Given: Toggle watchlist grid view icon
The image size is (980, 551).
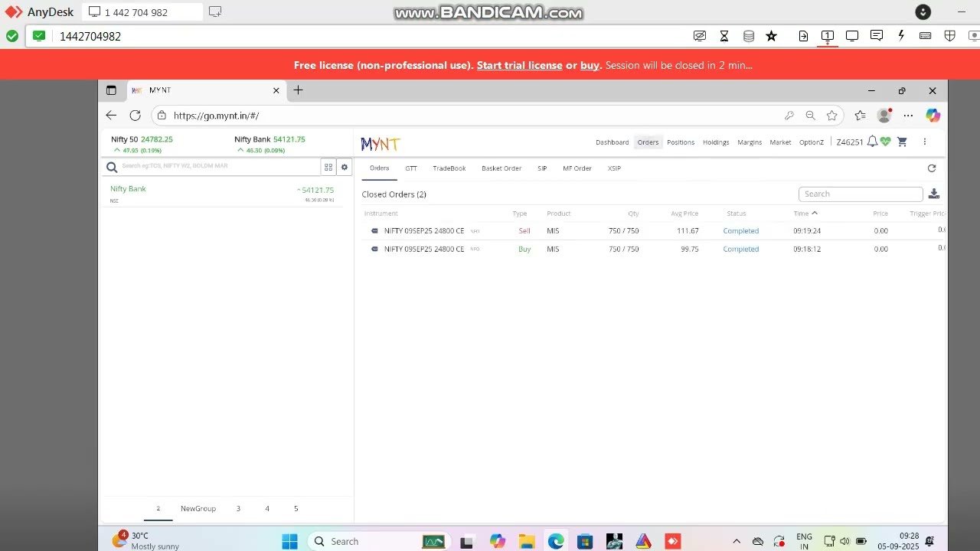Looking at the screenshot, I should point(328,167).
